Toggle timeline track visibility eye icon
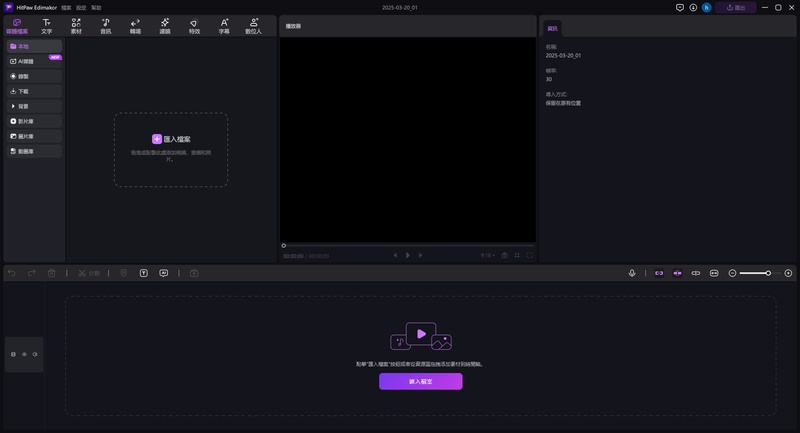Image resolution: width=800 pixels, height=433 pixels. coord(24,354)
